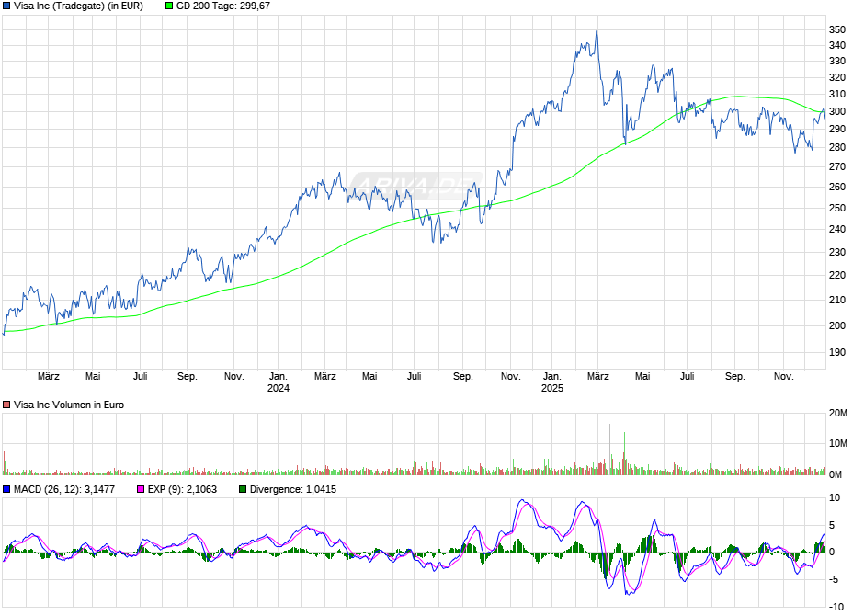Click the 0M volume axis label
Viewport: 864px width, 616px height.
(x=836, y=475)
